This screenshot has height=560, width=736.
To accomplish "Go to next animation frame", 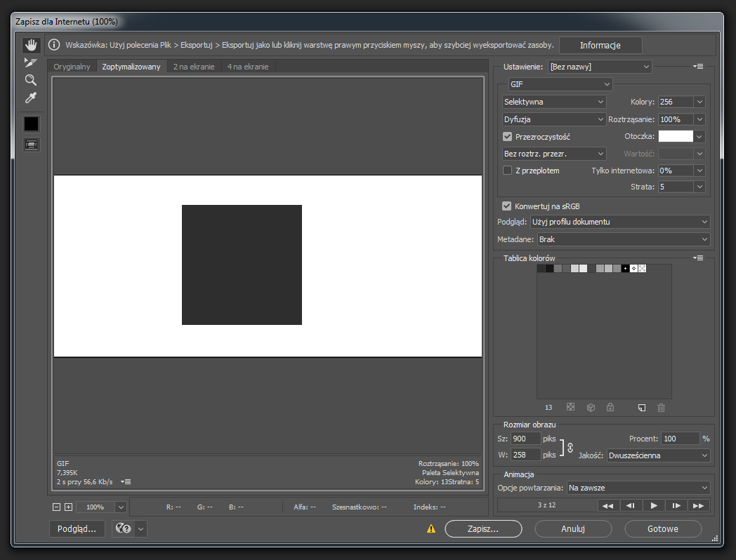I will [676, 505].
